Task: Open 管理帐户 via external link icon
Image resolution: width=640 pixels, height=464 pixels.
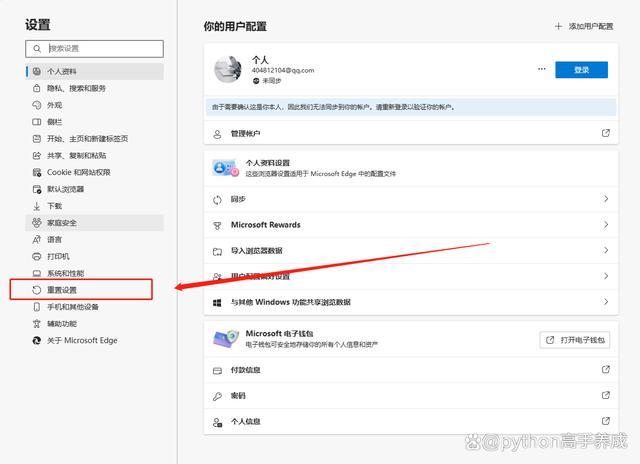Action: 605,133
